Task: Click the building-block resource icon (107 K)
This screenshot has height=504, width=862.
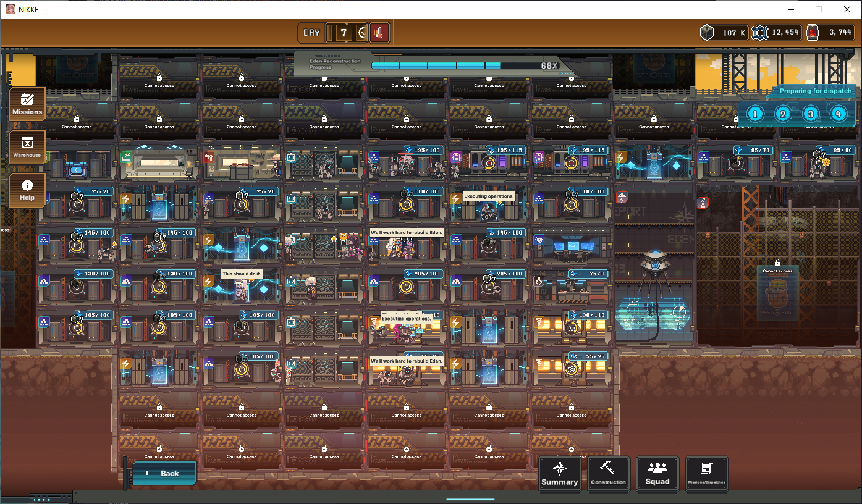Action: pyautogui.click(x=708, y=32)
